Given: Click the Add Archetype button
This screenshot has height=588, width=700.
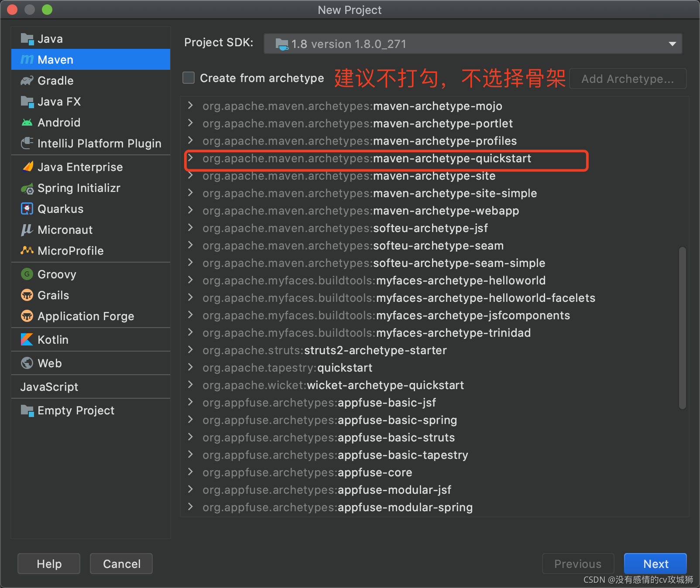Looking at the screenshot, I should [x=628, y=79].
